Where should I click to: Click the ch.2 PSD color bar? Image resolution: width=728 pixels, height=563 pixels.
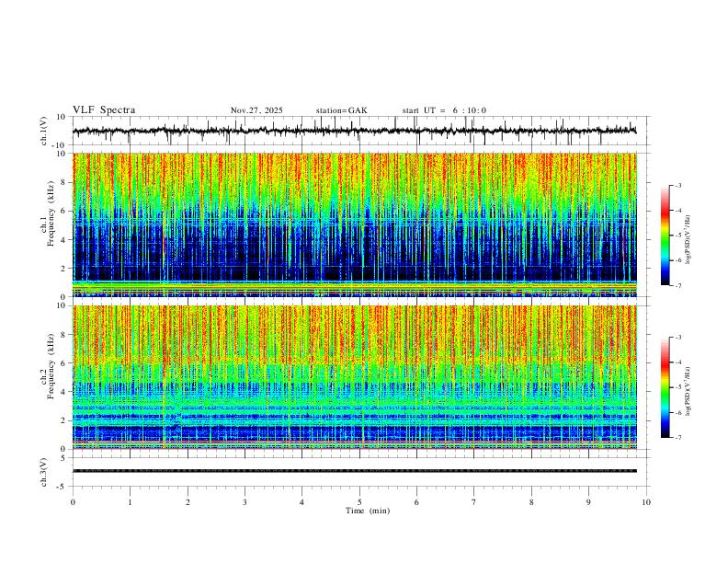pos(665,387)
